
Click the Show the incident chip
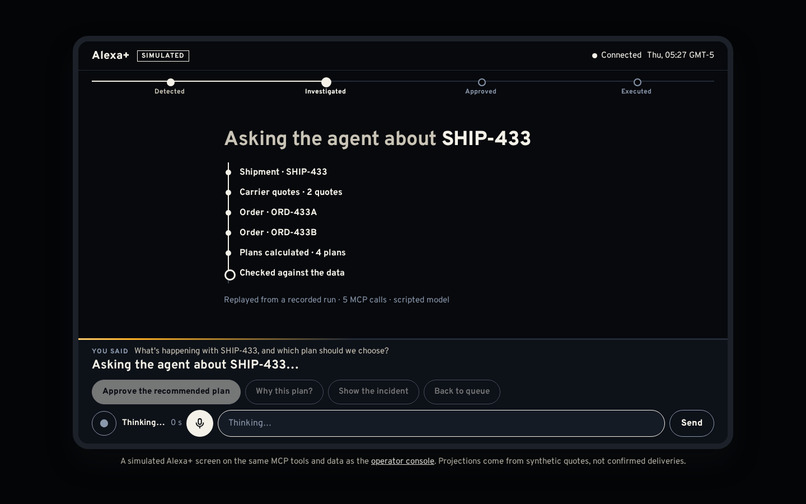click(373, 391)
